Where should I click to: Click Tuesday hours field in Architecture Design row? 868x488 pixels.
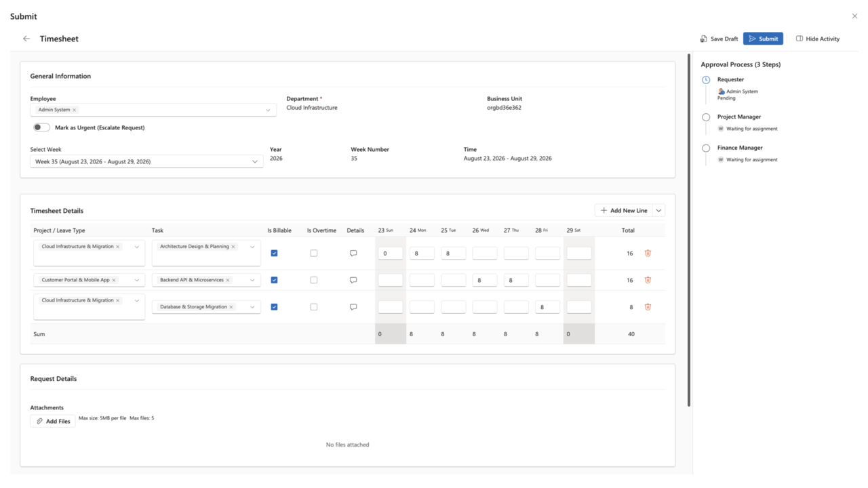(454, 253)
